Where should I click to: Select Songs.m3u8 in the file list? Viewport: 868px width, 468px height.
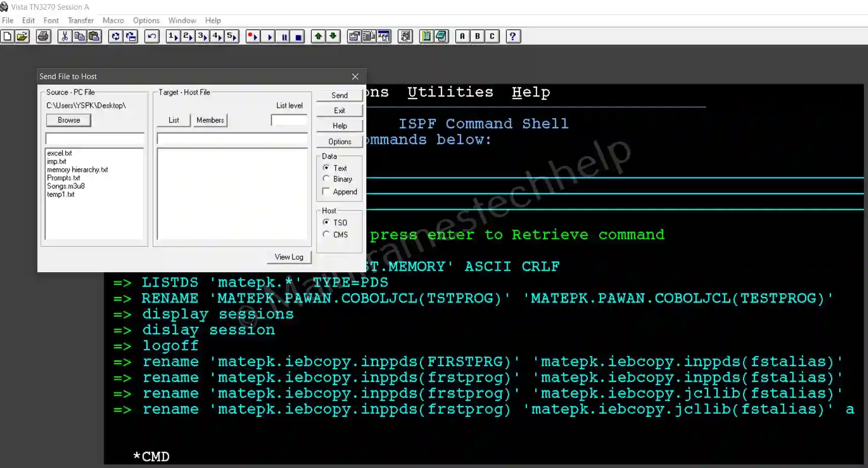pos(66,186)
